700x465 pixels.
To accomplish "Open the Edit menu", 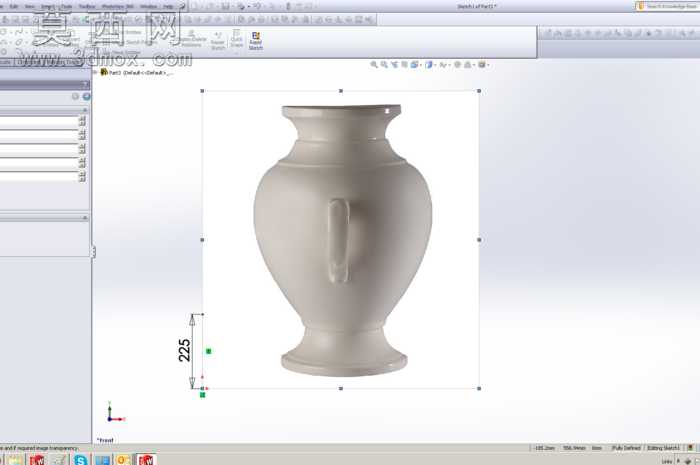I will tap(14, 6).
